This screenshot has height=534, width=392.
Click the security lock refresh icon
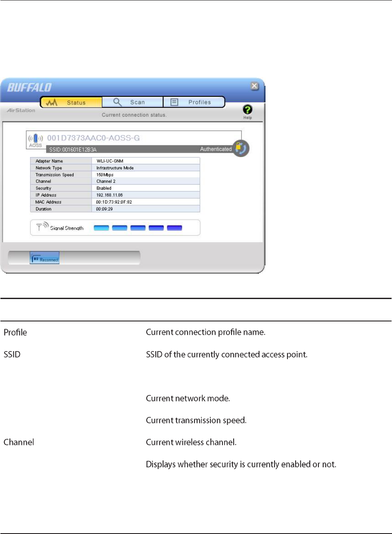[x=241, y=148]
